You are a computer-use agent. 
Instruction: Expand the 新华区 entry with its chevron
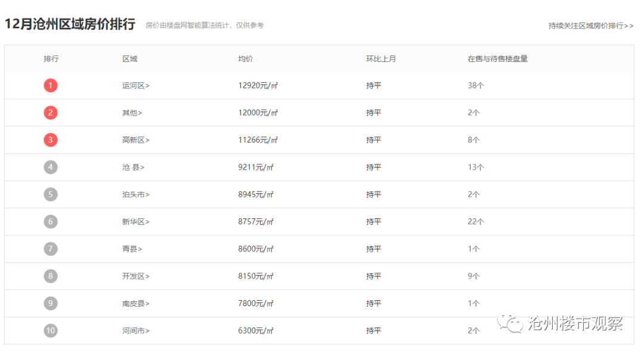tap(146, 221)
